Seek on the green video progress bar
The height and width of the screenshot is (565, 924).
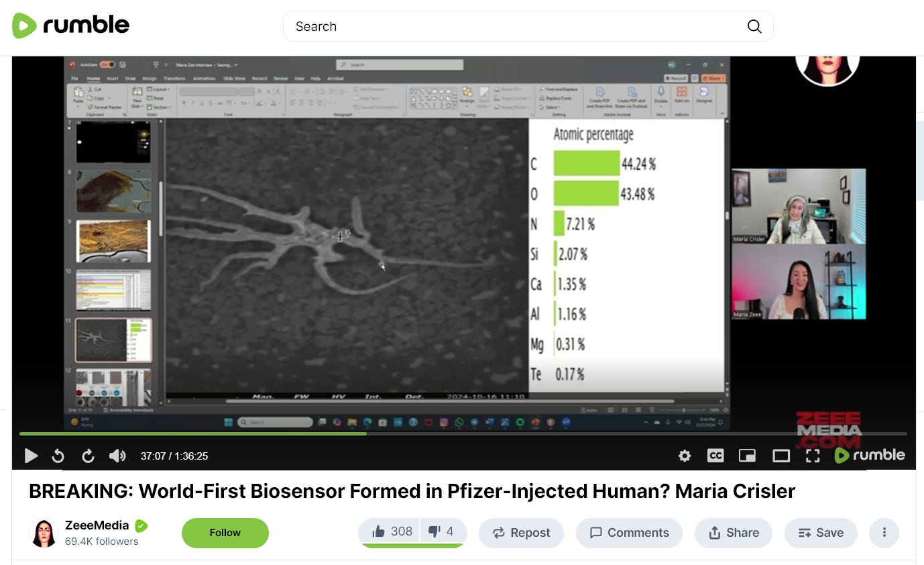463,434
